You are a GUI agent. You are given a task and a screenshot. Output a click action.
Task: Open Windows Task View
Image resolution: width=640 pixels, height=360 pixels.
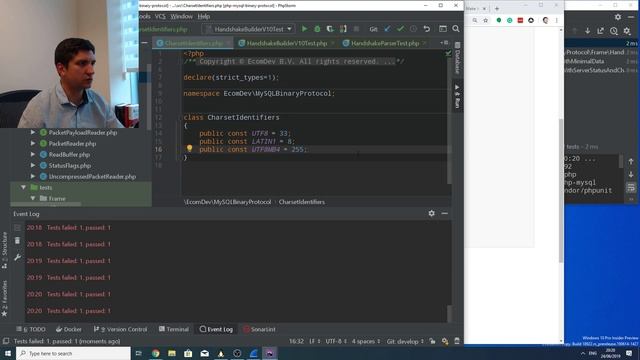click(x=138, y=353)
